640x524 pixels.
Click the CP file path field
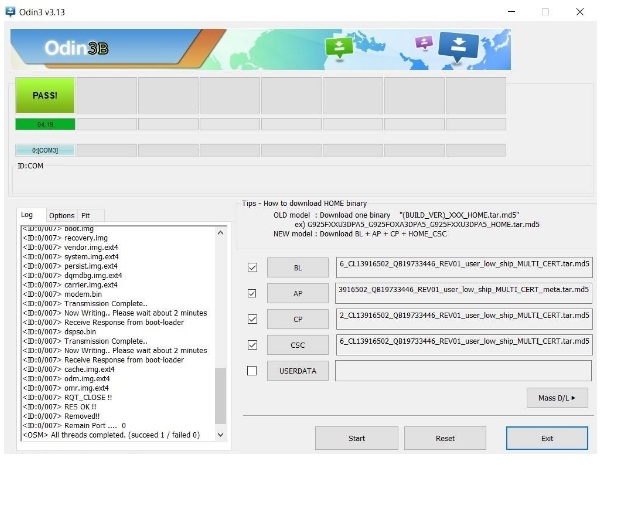(464, 319)
